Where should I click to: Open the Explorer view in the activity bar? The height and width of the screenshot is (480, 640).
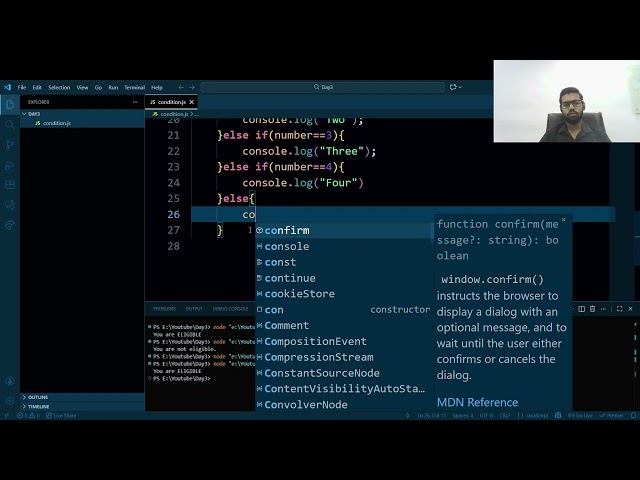[10, 105]
